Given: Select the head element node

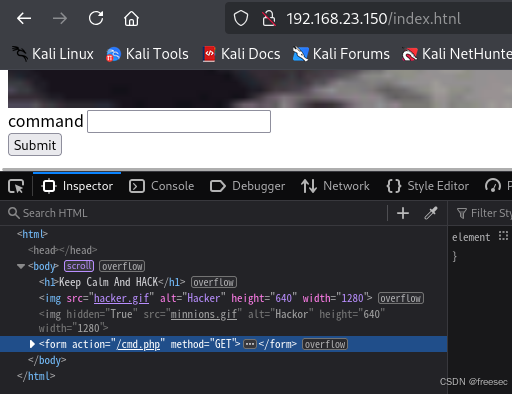Looking at the screenshot, I should 62,250.
